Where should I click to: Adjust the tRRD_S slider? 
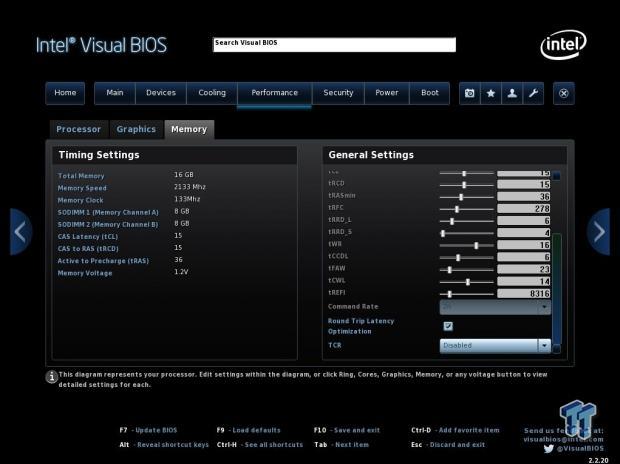467,233
